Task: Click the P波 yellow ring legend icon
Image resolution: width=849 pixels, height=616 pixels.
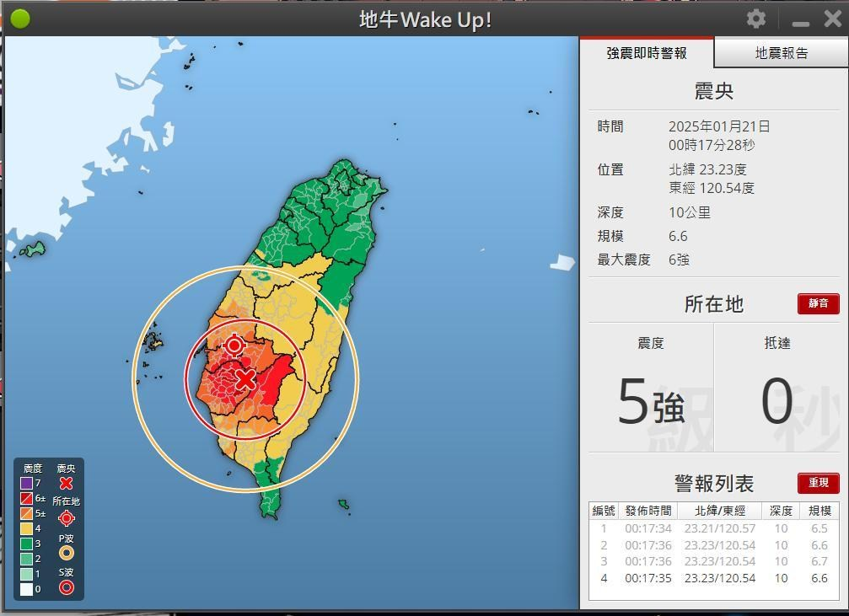Action: pos(66,553)
